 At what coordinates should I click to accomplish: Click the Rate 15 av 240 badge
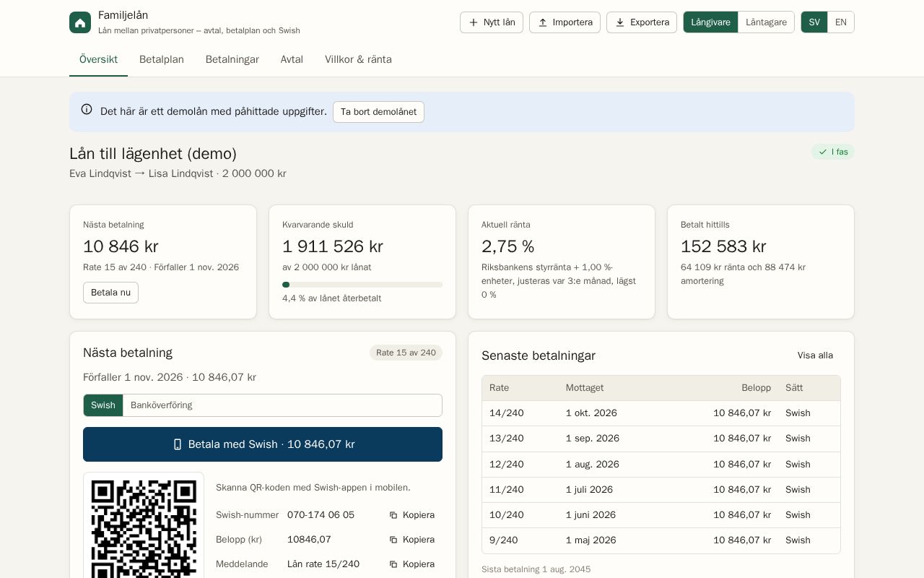point(406,353)
